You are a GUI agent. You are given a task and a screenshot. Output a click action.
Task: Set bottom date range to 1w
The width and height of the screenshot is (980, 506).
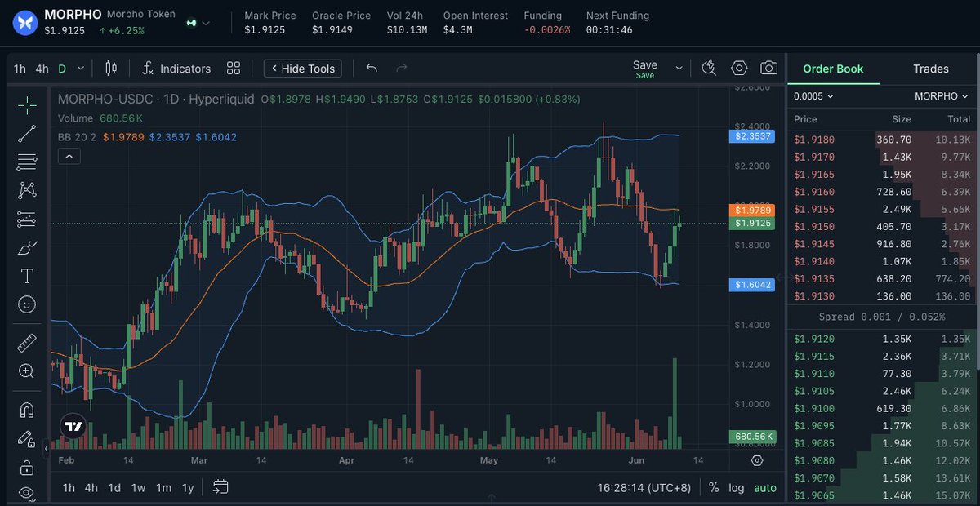139,488
